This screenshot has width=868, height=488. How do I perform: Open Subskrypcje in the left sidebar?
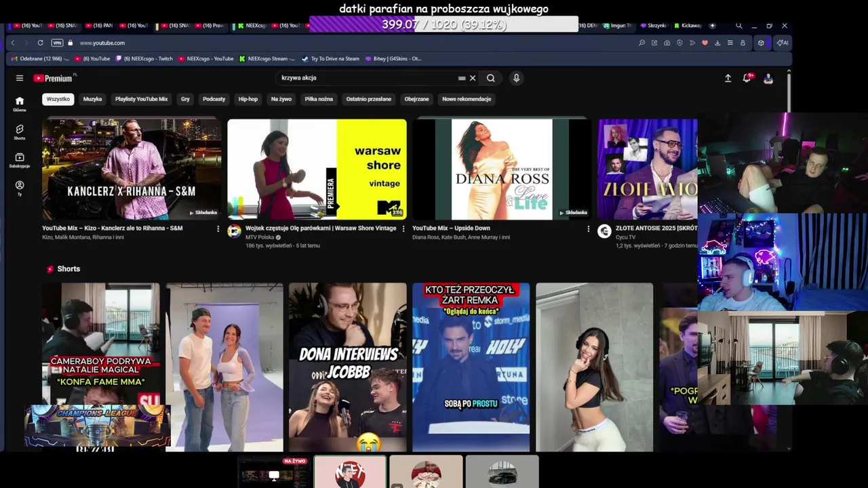pos(20,160)
